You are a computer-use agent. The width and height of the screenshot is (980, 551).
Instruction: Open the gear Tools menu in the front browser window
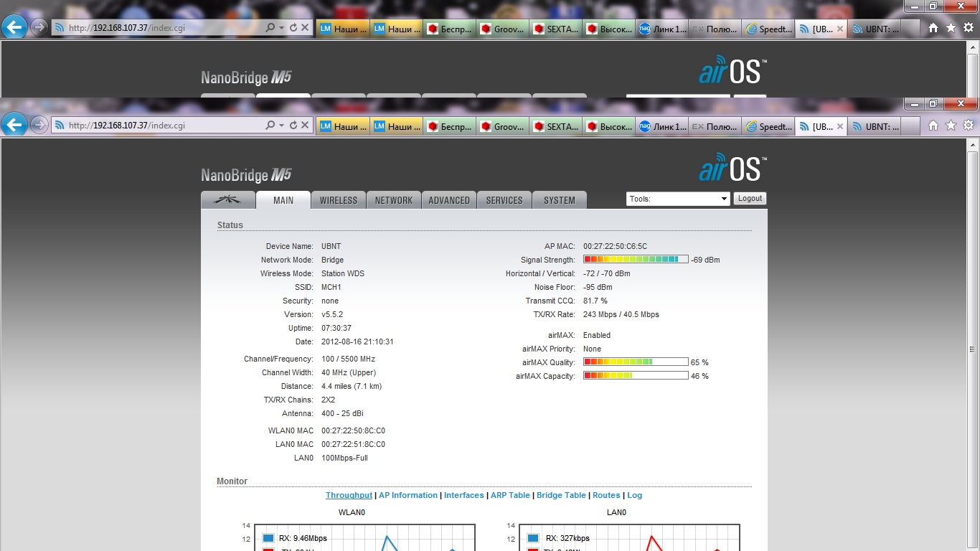[969, 126]
